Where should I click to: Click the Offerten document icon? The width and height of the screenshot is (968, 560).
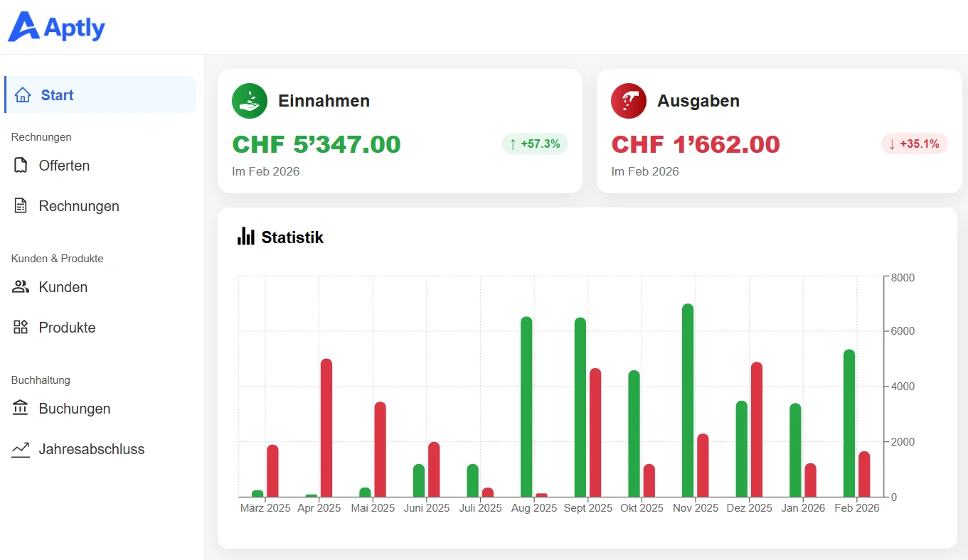tap(21, 166)
